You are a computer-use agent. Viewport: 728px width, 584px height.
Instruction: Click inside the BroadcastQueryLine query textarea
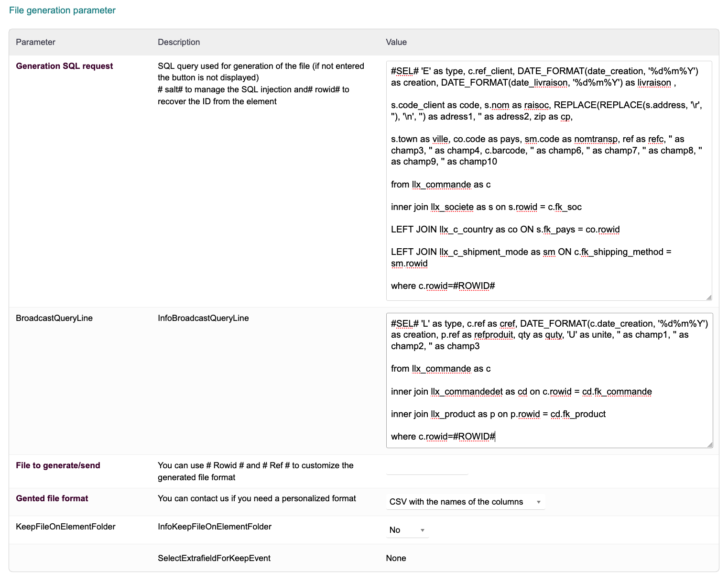click(549, 380)
